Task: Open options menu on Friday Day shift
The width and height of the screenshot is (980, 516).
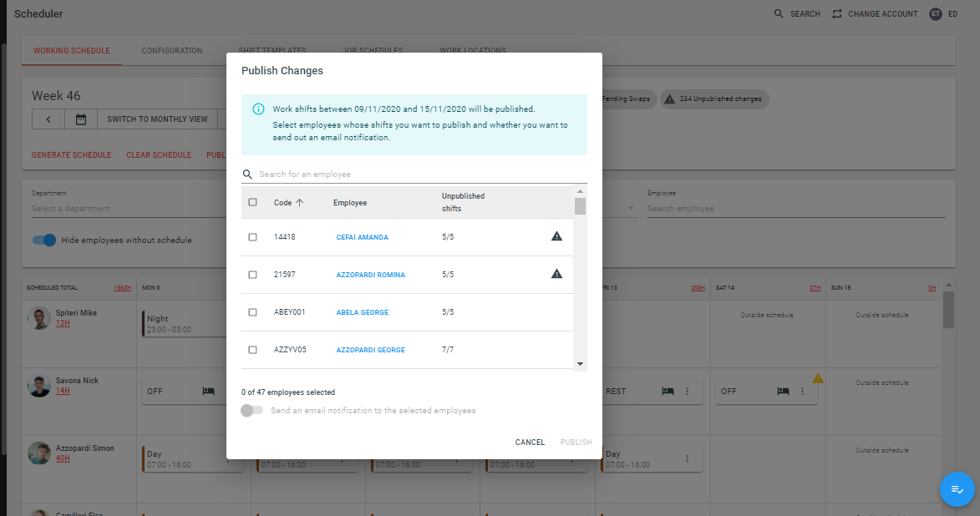Action: (687, 458)
